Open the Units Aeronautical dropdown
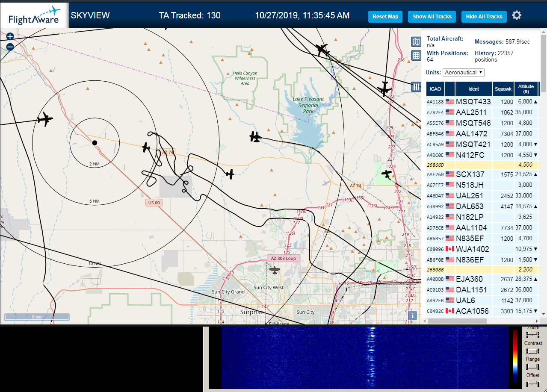 point(464,72)
